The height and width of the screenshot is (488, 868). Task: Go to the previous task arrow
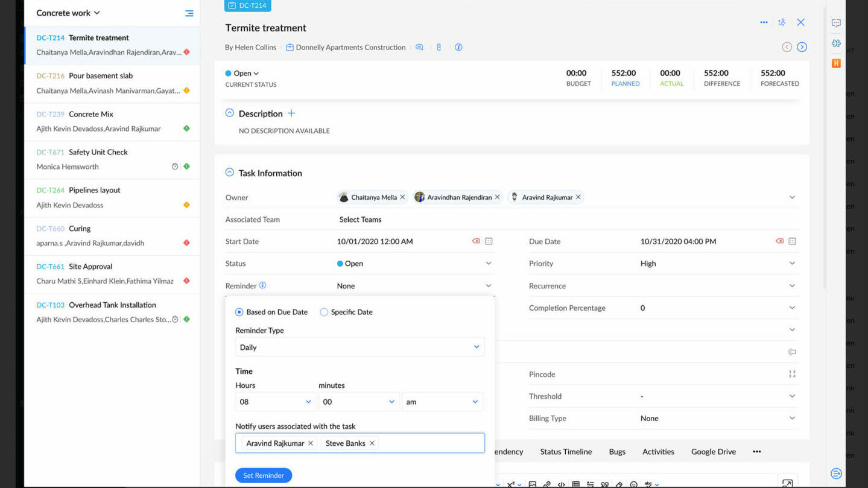(787, 47)
